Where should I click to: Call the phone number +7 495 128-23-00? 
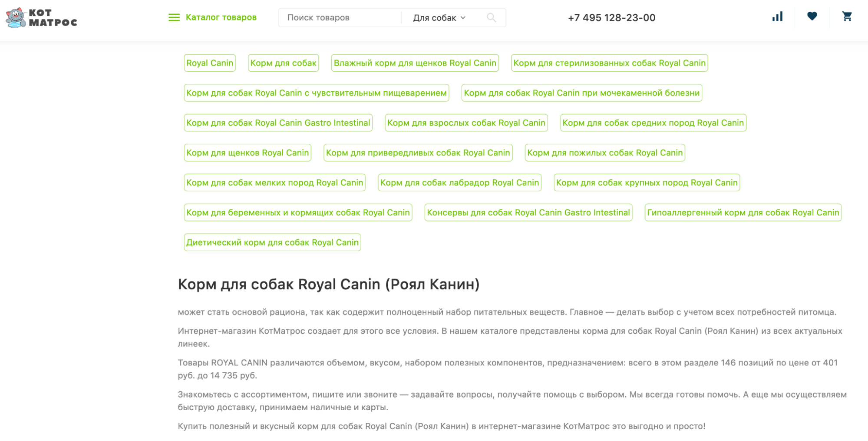coord(611,18)
